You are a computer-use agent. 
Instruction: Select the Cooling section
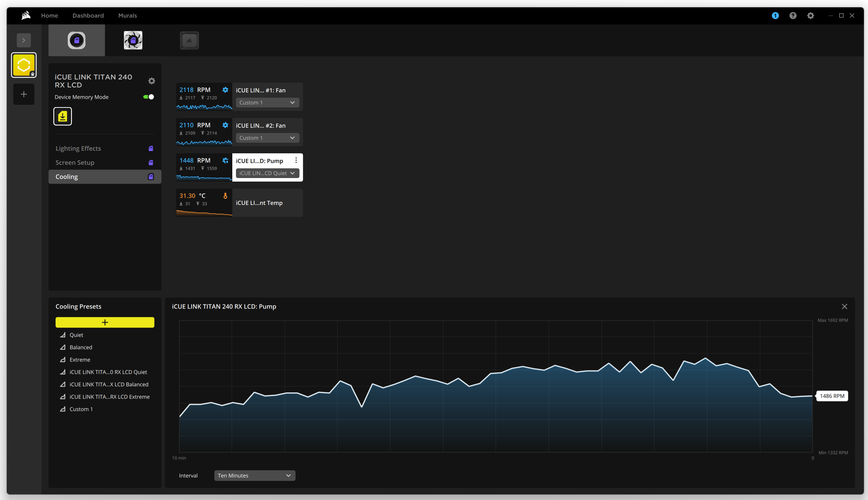coord(105,177)
